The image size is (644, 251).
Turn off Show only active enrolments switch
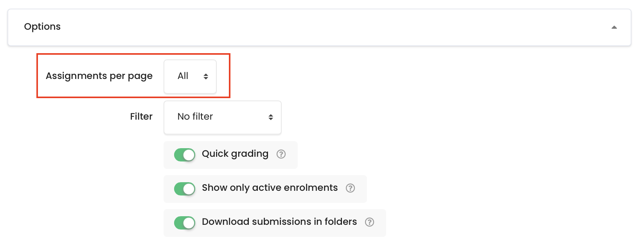coord(185,189)
